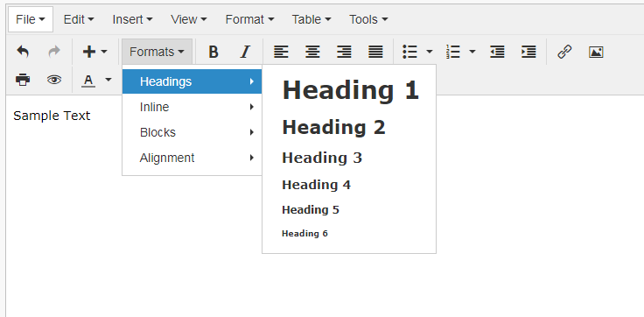644x317 pixels.
Task: Apply Heading 1 style
Action: (350, 90)
